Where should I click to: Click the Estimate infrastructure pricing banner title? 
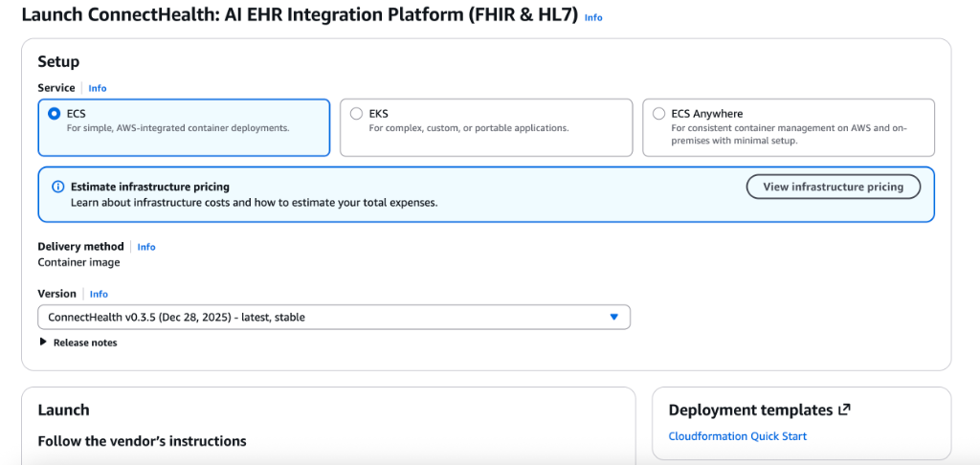pos(150,187)
